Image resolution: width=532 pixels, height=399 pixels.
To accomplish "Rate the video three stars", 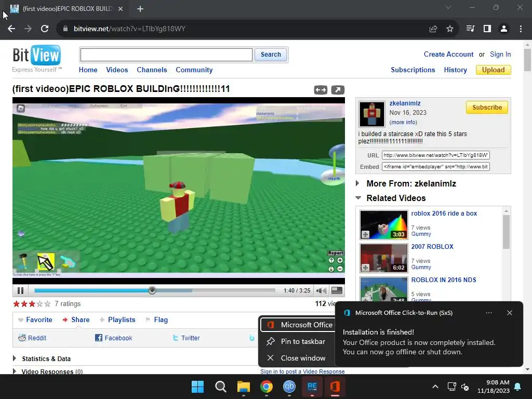I will 32,303.
